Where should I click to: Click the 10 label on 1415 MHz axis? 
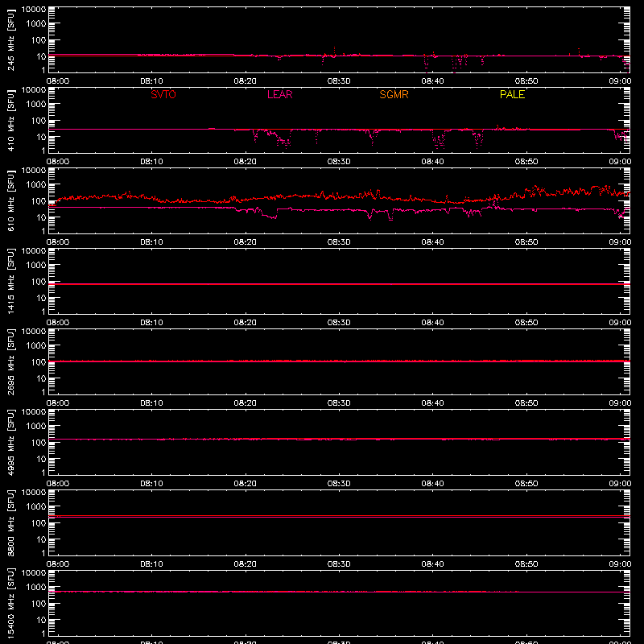coord(41,298)
